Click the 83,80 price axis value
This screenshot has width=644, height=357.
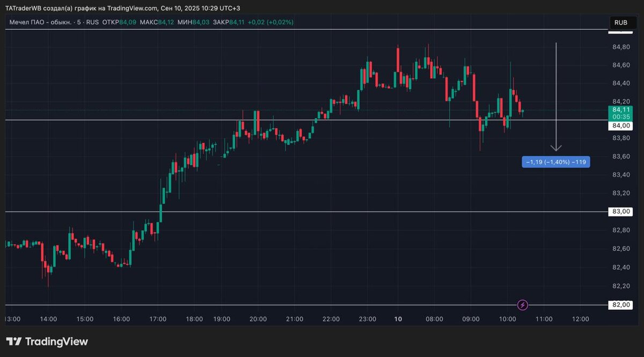[621, 138]
